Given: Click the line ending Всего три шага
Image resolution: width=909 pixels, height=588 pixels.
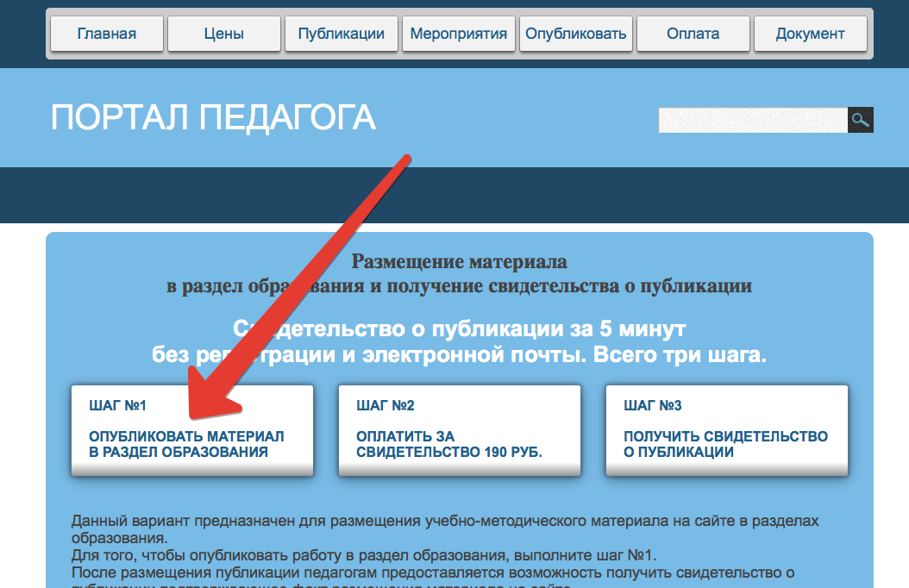Looking at the screenshot, I should point(459,354).
